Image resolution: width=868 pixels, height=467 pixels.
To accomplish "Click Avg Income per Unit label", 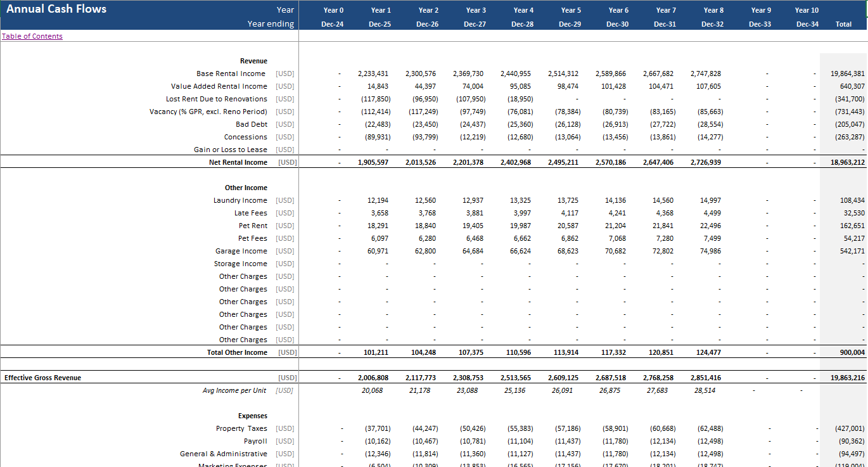I will click(x=234, y=390).
